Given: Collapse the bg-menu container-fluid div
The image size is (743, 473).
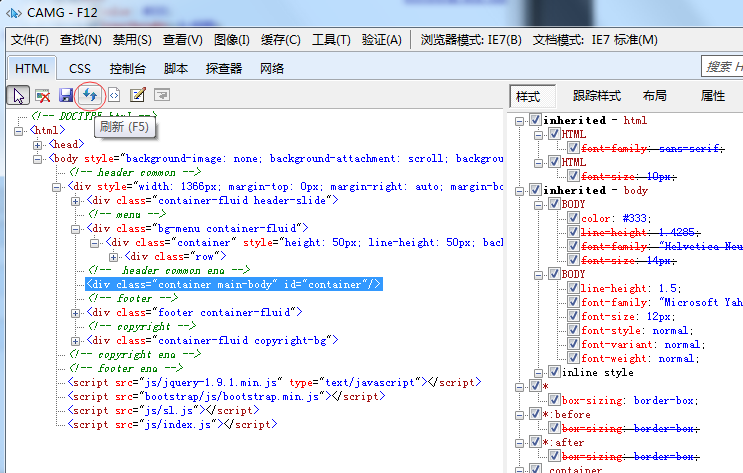Looking at the screenshot, I should pyautogui.click(x=75, y=229).
